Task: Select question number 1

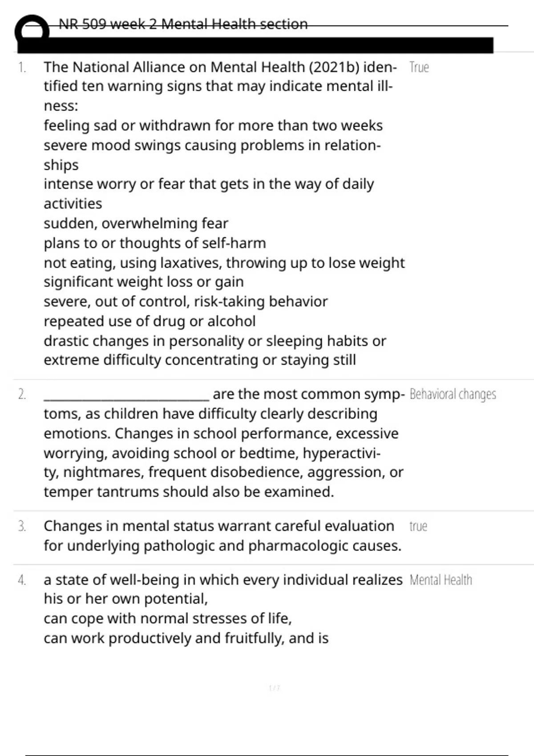Action: point(22,68)
